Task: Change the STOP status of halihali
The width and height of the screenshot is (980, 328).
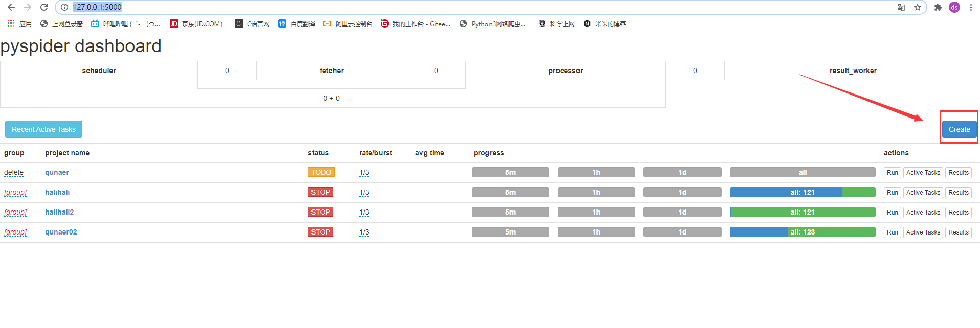Action: coord(320,192)
